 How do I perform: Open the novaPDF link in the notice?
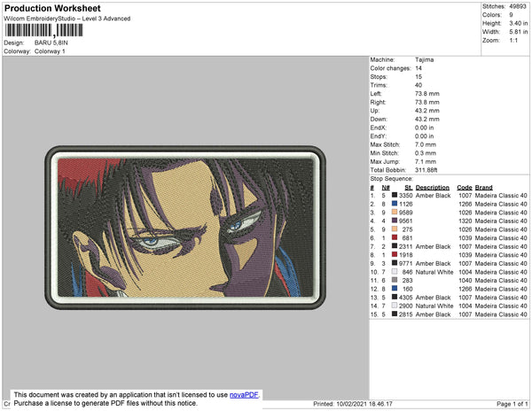[x=244, y=395]
